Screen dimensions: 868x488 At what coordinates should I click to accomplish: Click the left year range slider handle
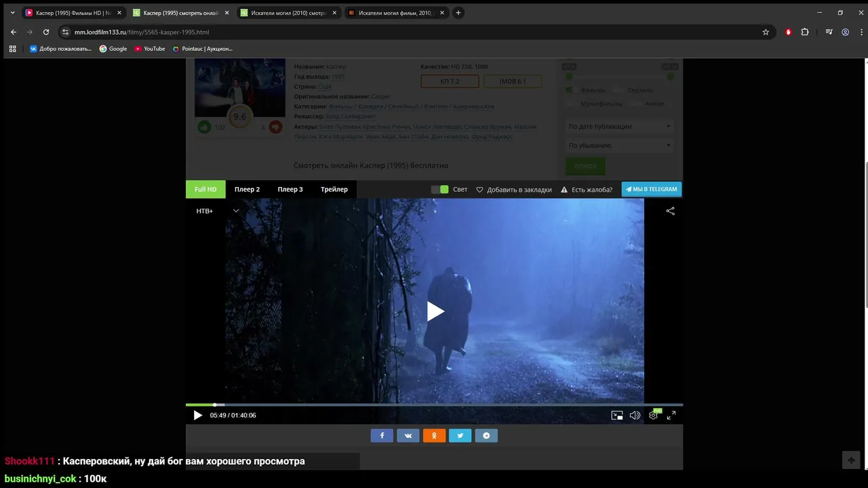click(x=569, y=77)
